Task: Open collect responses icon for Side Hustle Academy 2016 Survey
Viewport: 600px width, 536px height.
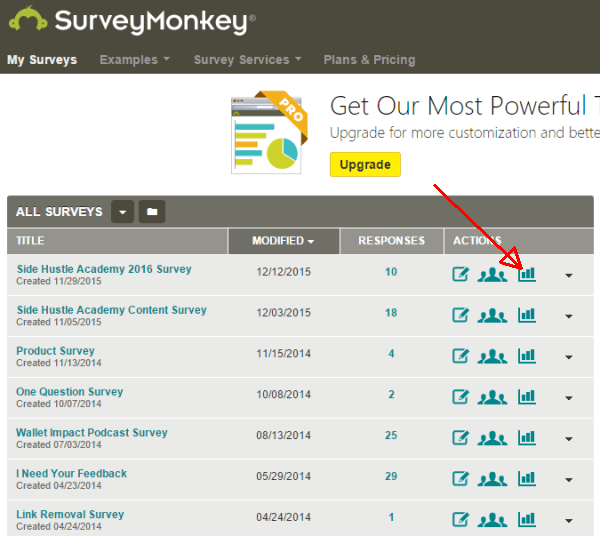Action: tap(492, 275)
